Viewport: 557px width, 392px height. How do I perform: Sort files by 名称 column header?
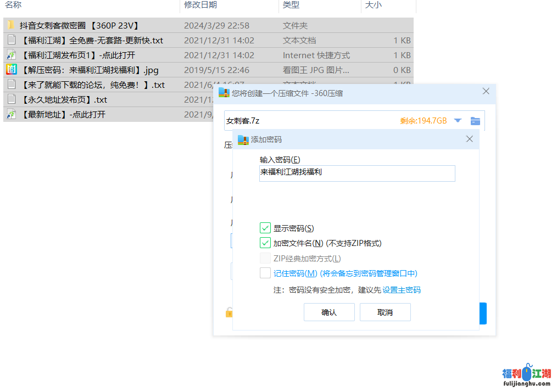click(13, 5)
